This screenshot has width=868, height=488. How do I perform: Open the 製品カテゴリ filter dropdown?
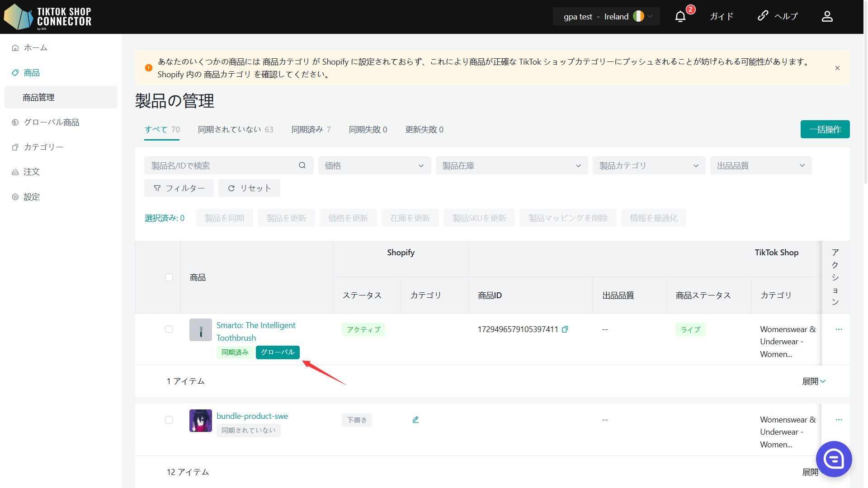tap(649, 165)
